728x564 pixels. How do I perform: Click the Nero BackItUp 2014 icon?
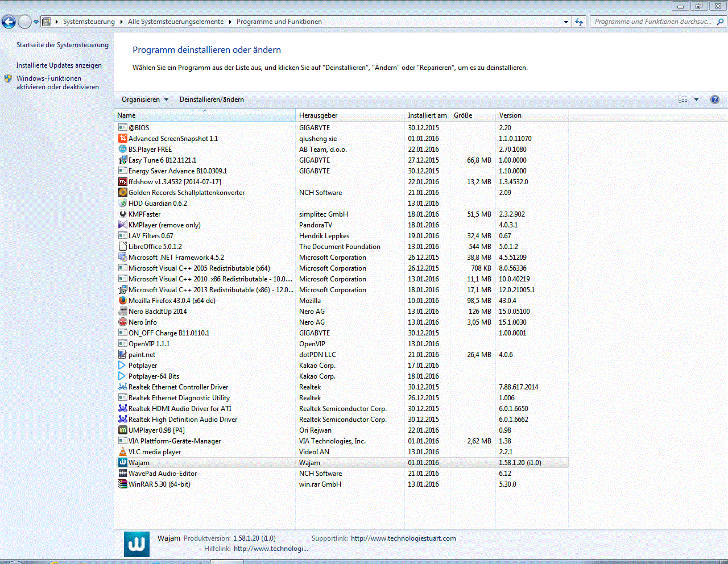click(x=122, y=311)
